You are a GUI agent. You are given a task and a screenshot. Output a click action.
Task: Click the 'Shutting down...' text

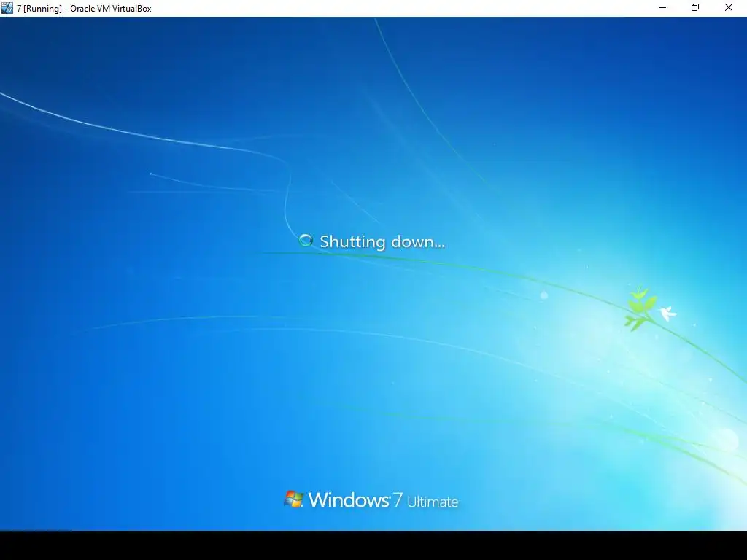coord(382,241)
